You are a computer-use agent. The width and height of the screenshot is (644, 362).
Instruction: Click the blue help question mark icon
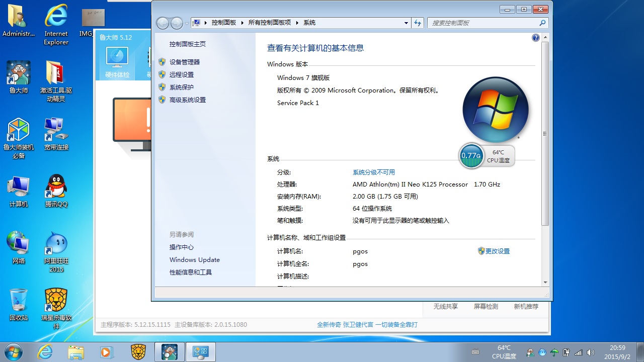pyautogui.click(x=535, y=38)
